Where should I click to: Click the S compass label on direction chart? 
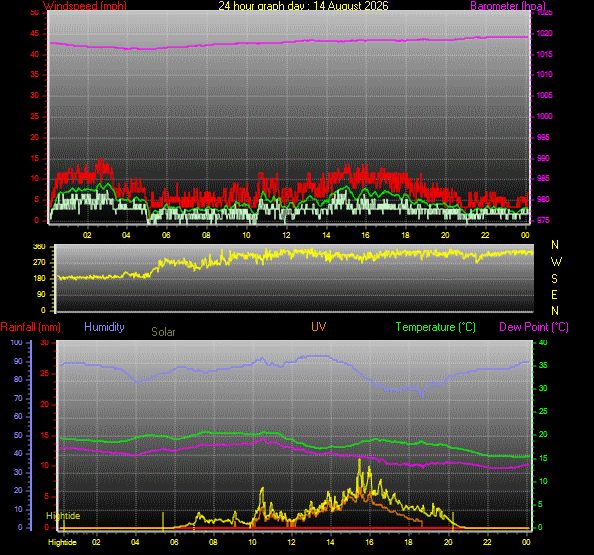click(554, 279)
